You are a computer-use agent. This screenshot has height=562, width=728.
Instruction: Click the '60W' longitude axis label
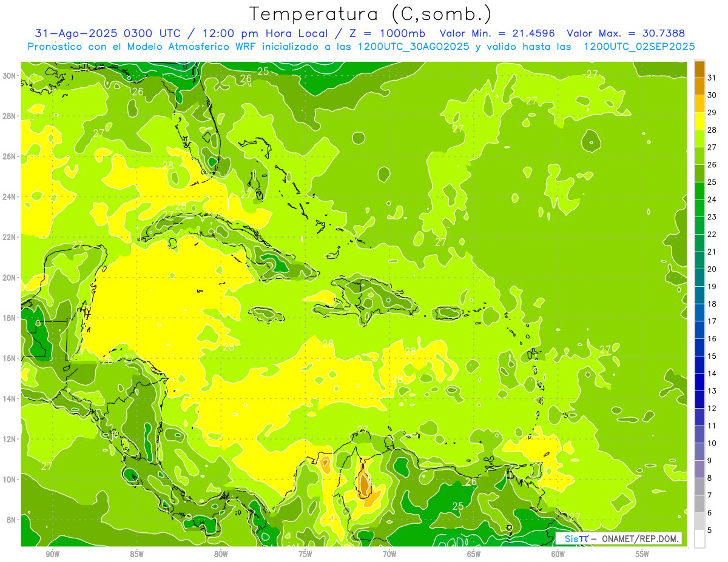(558, 554)
